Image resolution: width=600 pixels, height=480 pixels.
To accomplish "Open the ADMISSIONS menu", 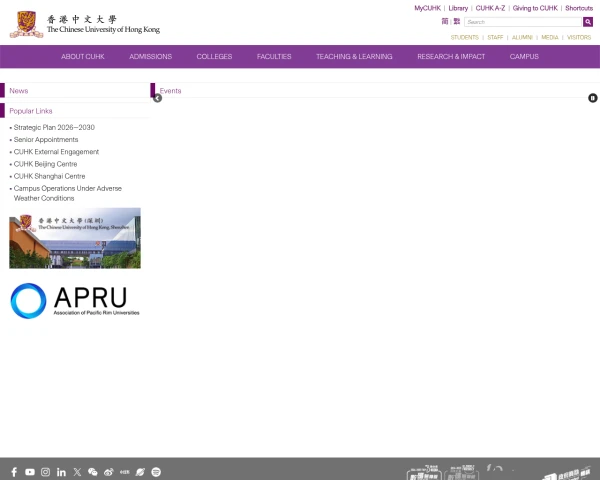I will coord(150,57).
